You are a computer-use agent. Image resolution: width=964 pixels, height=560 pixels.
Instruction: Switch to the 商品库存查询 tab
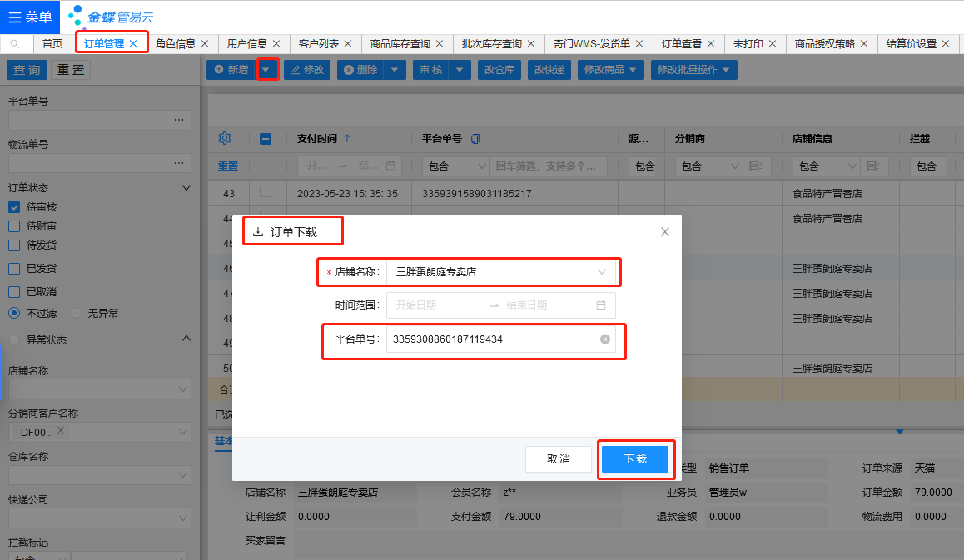(400, 44)
